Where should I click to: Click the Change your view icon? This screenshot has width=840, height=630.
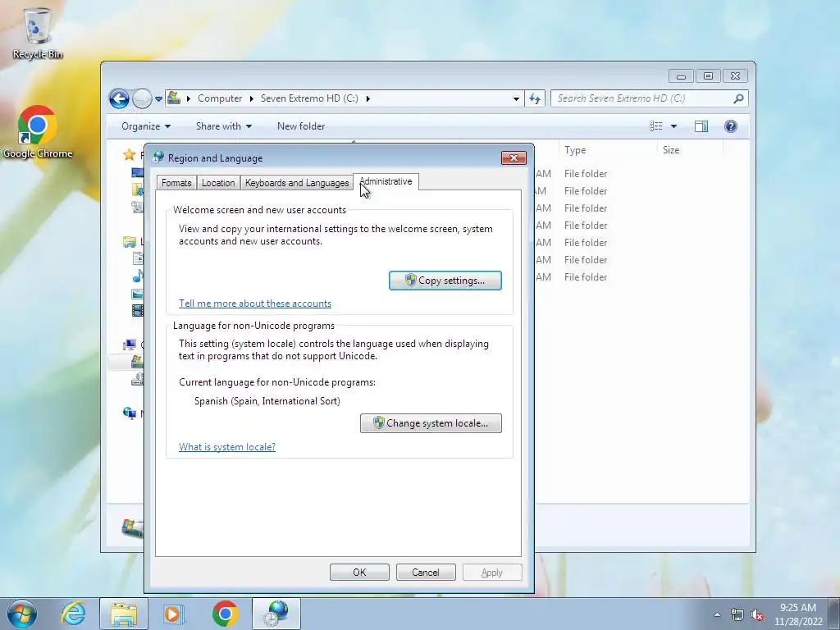[x=655, y=126]
